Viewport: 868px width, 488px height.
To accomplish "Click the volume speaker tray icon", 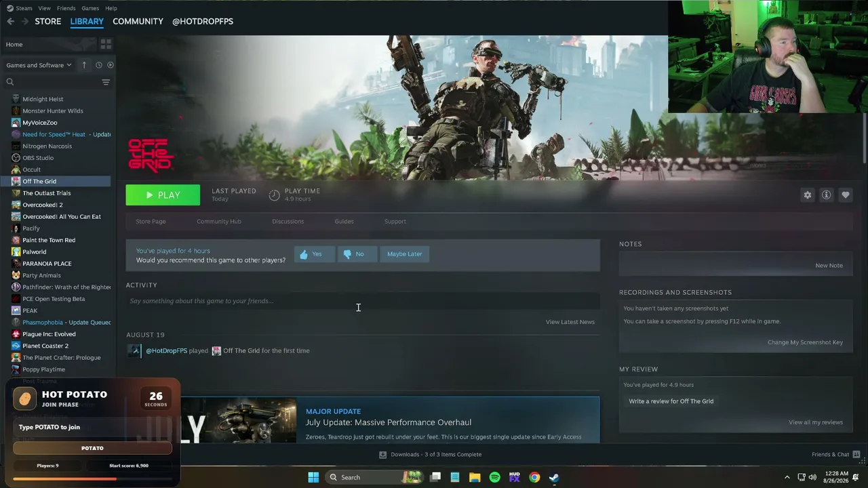I will (812, 477).
